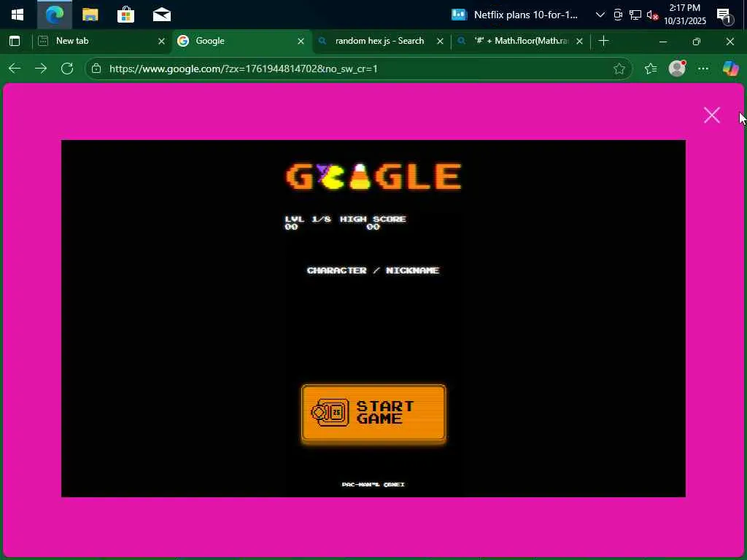
Task: Open the Mail app on the taskbar
Action: click(x=161, y=15)
